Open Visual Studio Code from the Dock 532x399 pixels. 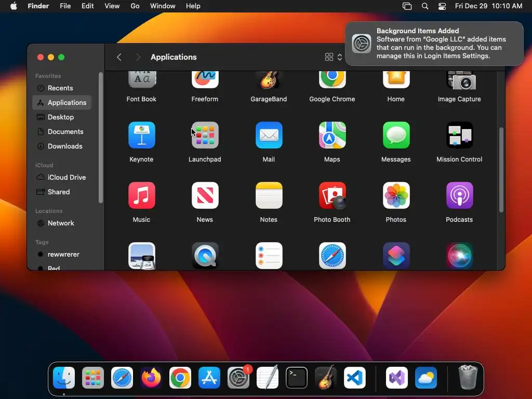355,378
